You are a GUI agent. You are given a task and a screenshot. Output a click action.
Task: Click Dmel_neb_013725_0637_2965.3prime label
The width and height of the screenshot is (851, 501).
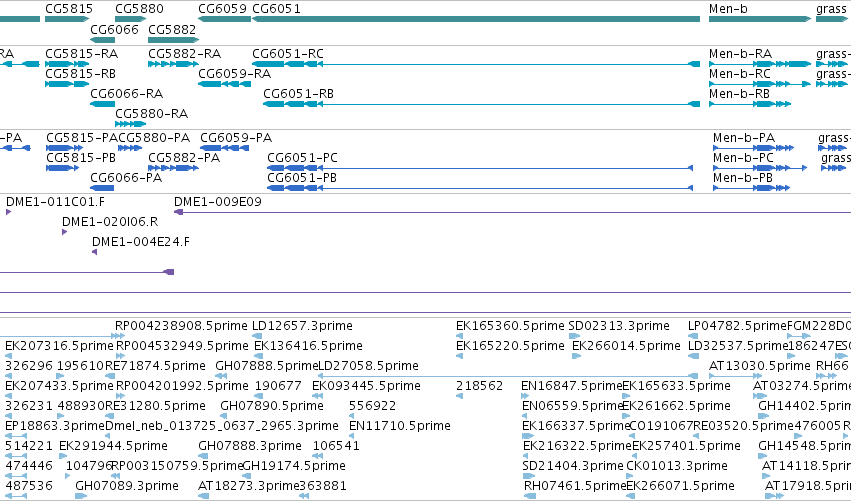tap(221, 427)
